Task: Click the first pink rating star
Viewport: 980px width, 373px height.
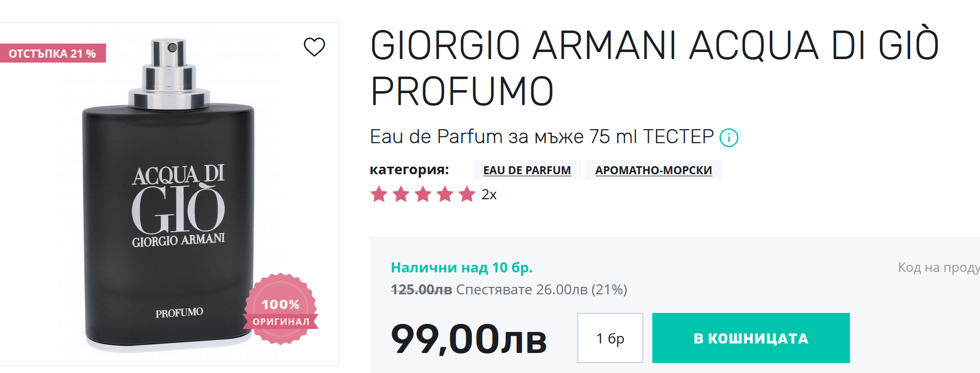Action: (379, 194)
